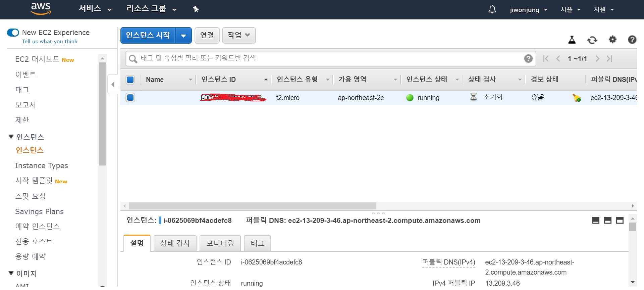Click the 퍼블릭 DNS(IPv4) field label
644x290 pixels.
tap(449, 262)
